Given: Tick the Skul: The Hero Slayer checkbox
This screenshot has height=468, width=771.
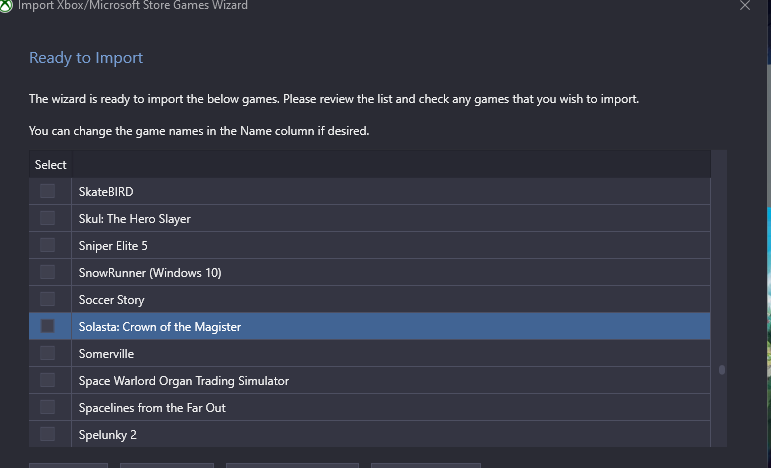Looking at the screenshot, I should pyautogui.click(x=47, y=218).
